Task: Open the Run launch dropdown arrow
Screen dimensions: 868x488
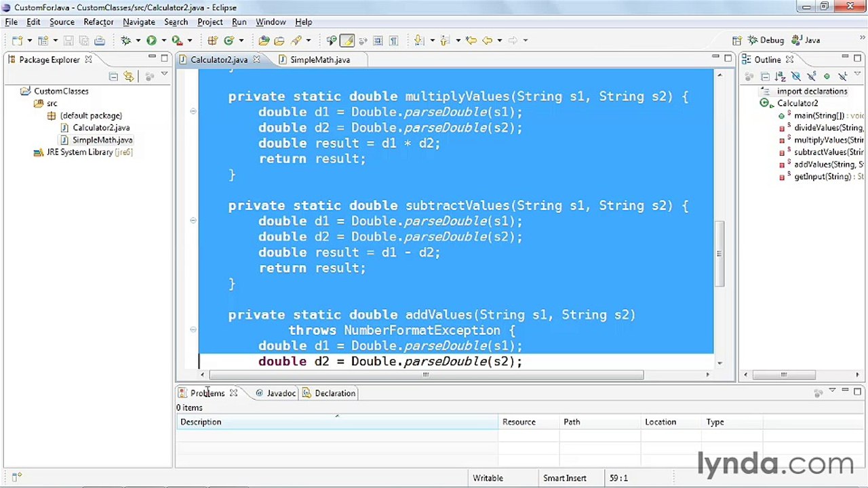Action: point(163,41)
